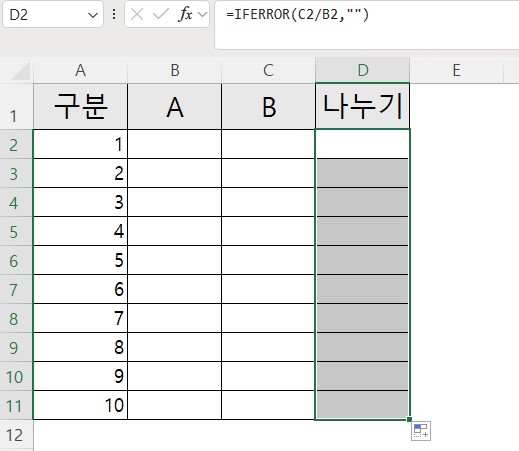This screenshot has height=451, width=519.
Task: Select row 7 header
Action: click(16, 289)
